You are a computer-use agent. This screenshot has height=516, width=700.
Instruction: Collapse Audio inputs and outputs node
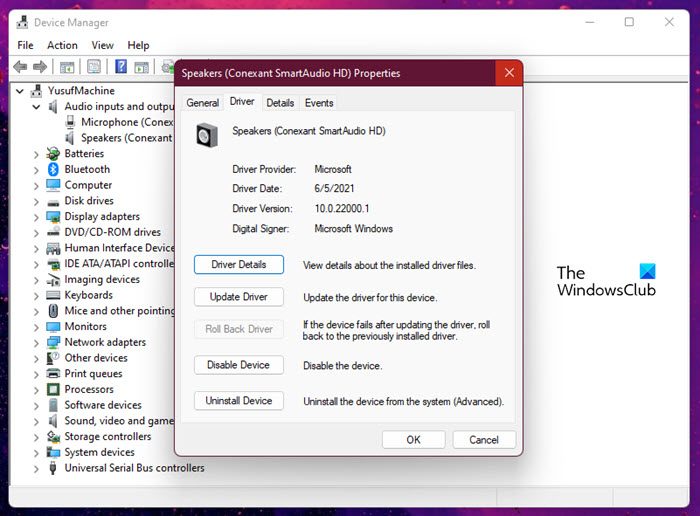tap(36, 107)
